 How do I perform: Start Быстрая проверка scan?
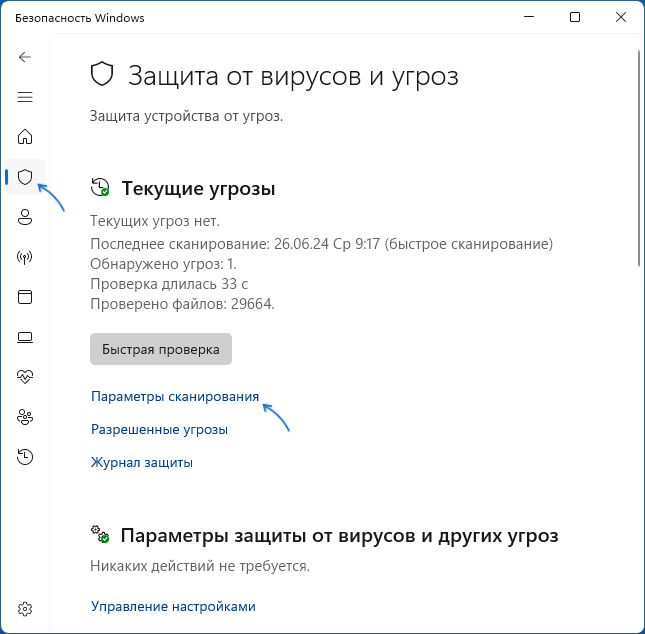[x=161, y=349]
